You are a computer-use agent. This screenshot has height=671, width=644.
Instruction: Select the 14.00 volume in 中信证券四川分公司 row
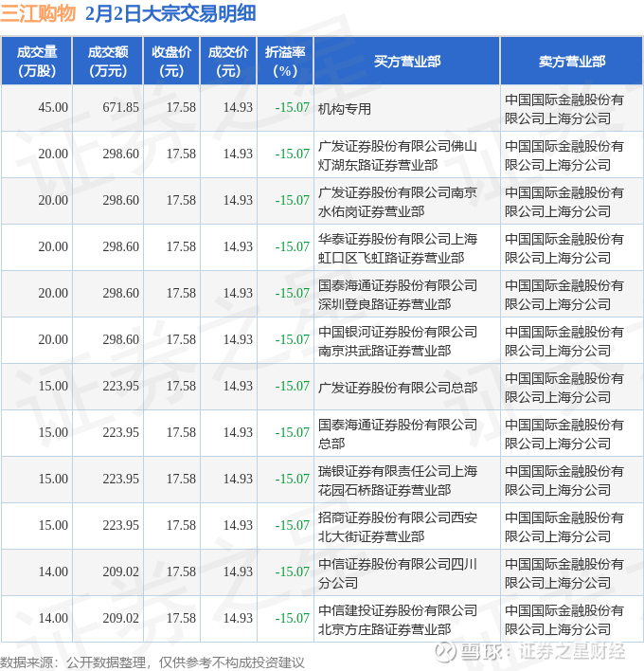(x=37, y=572)
